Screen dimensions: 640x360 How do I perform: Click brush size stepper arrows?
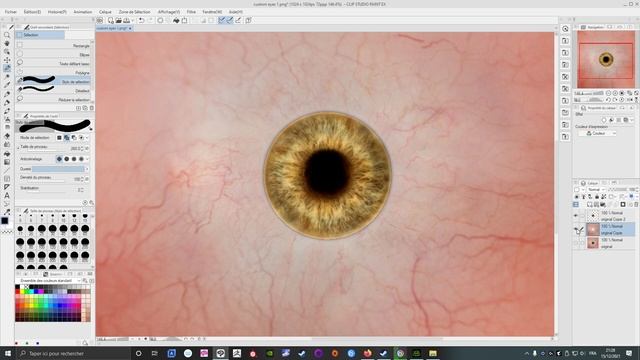(83, 148)
